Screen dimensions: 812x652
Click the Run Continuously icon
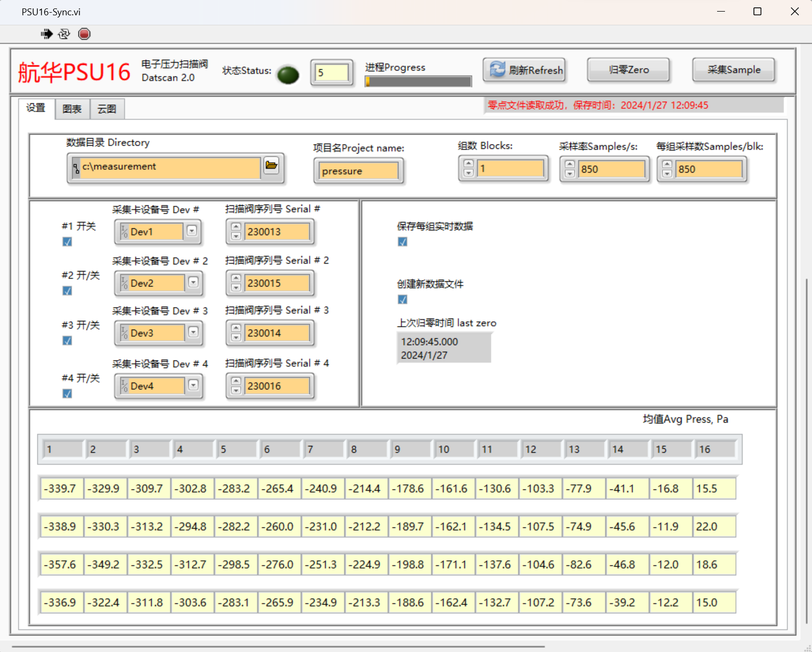pos(64,34)
